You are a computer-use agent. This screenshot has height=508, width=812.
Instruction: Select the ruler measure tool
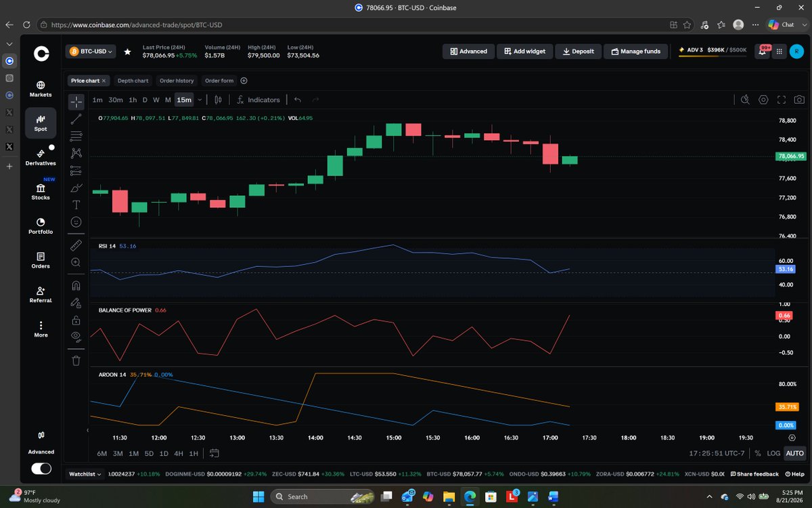(76, 245)
